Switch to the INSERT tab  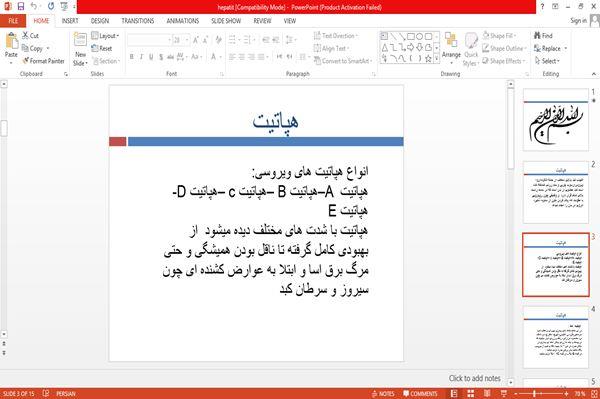pos(70,21)
